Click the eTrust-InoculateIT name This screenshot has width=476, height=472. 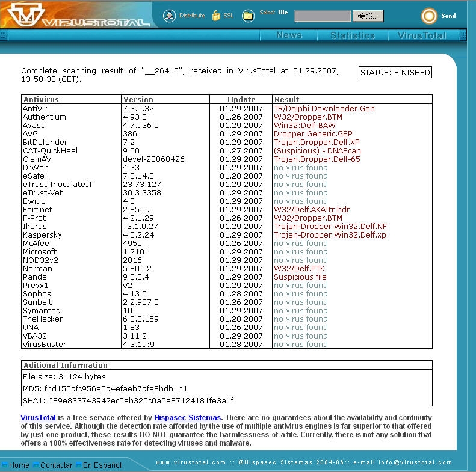[58, 185]
